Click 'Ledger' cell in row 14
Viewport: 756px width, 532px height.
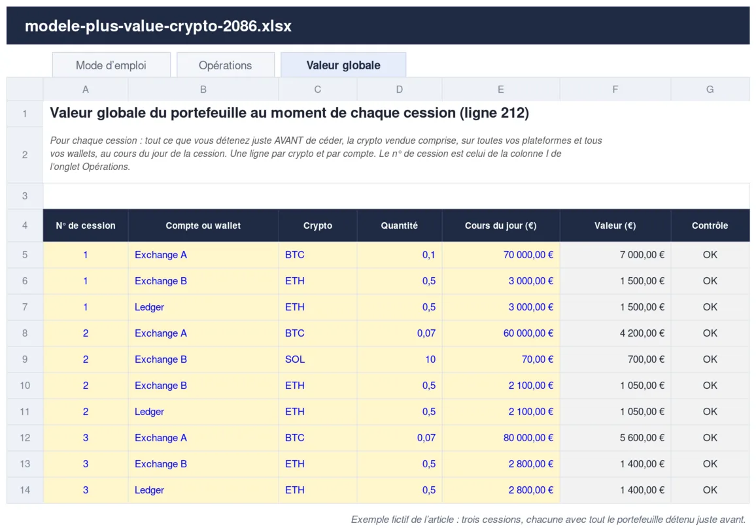click(203, 490)
